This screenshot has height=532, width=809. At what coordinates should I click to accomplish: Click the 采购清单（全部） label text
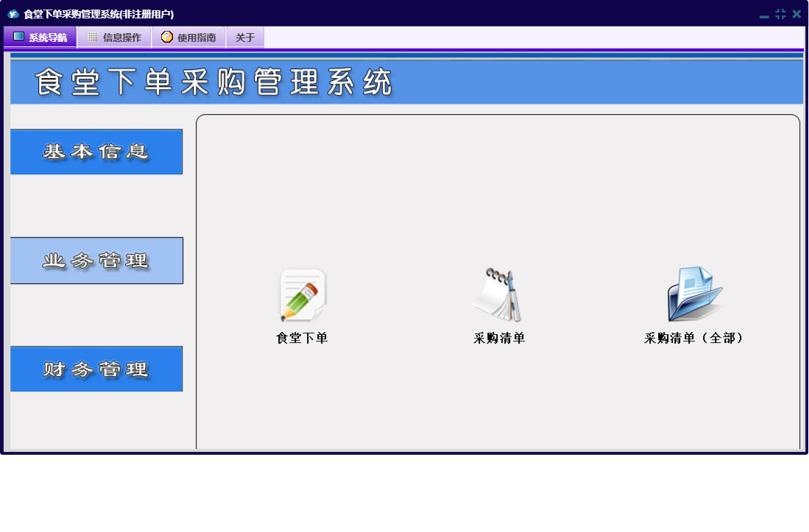694,338
